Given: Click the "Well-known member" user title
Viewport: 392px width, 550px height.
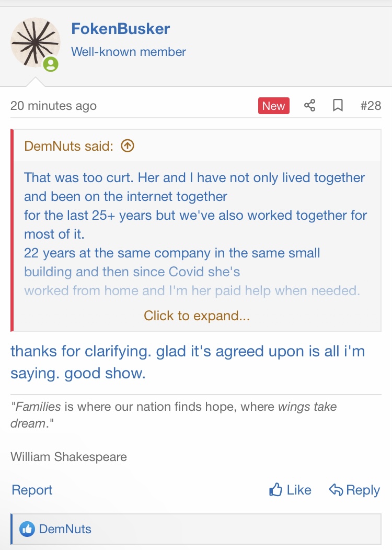Looking at the screenshot, I should tap(129, 52).
